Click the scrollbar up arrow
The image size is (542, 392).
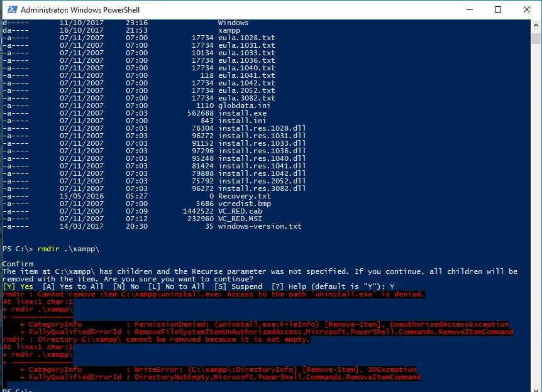click(x=536, y=25)
